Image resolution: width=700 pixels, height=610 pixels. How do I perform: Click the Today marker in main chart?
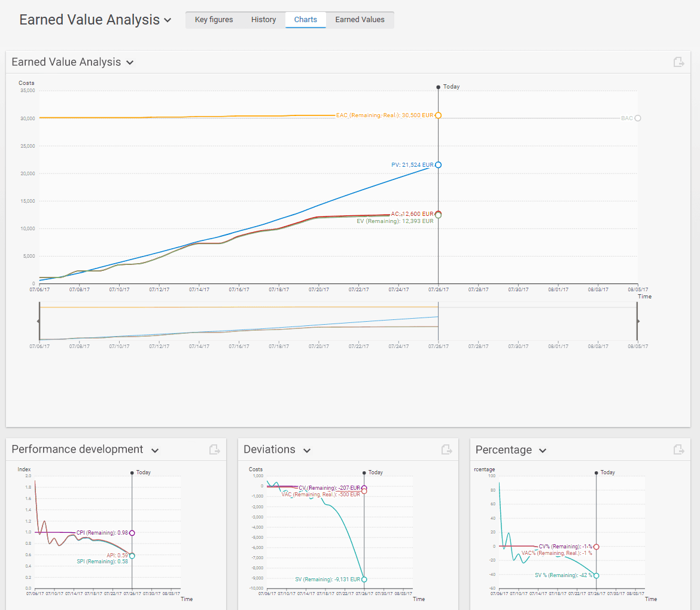[439, 87]
